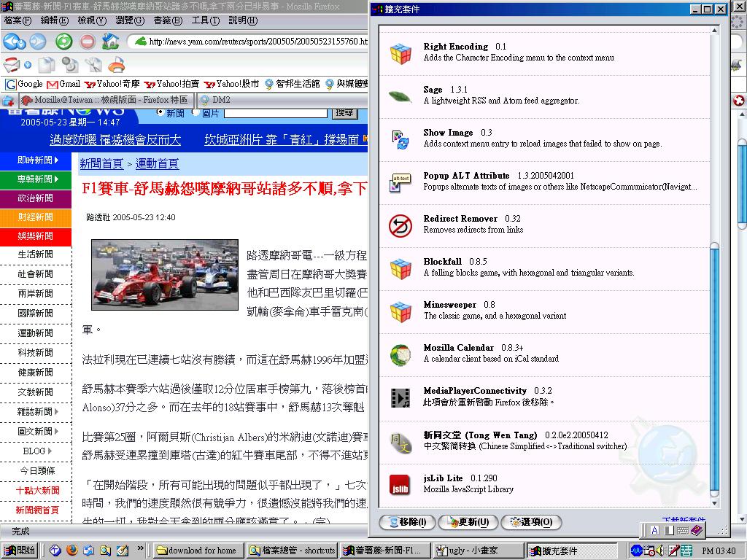Click the 選項(O) options button
The width and height of the screenshot is (747, 560).
click(x=531, y=522)
